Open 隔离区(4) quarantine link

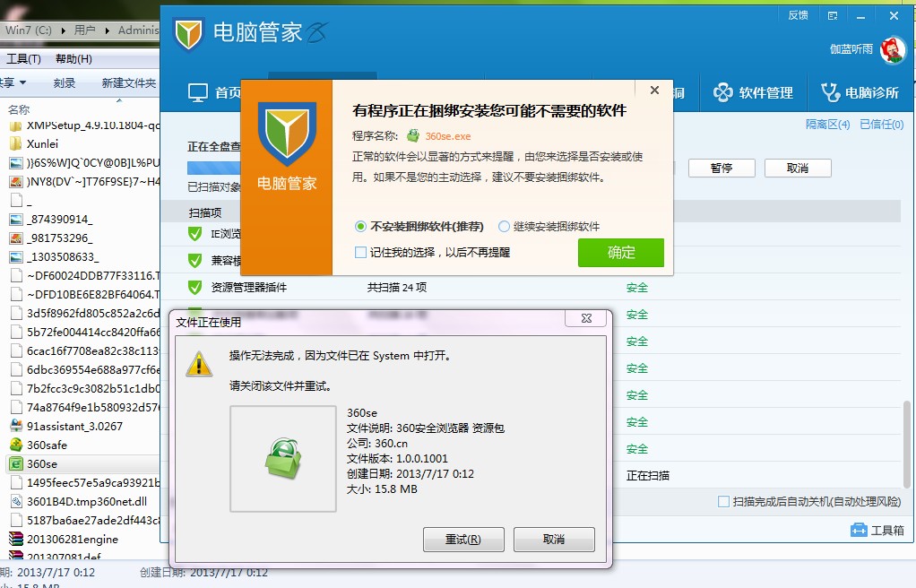[828, 124]
